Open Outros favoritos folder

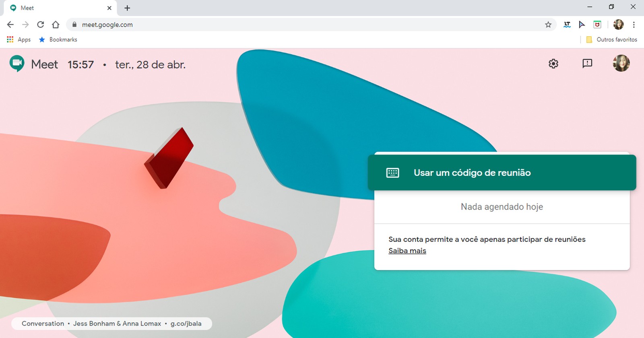(x=612, y=39)
